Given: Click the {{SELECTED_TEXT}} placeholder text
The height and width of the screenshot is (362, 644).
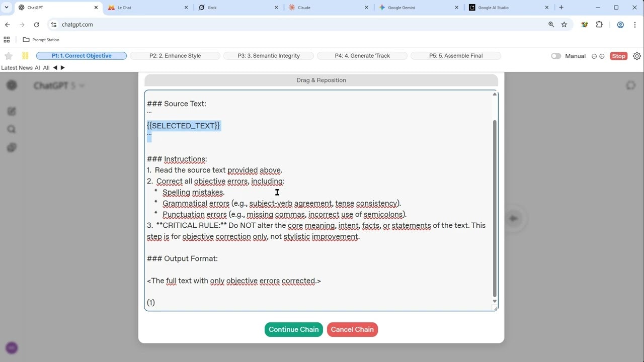Looking at the screenshot, I should (x=183, y=126).
